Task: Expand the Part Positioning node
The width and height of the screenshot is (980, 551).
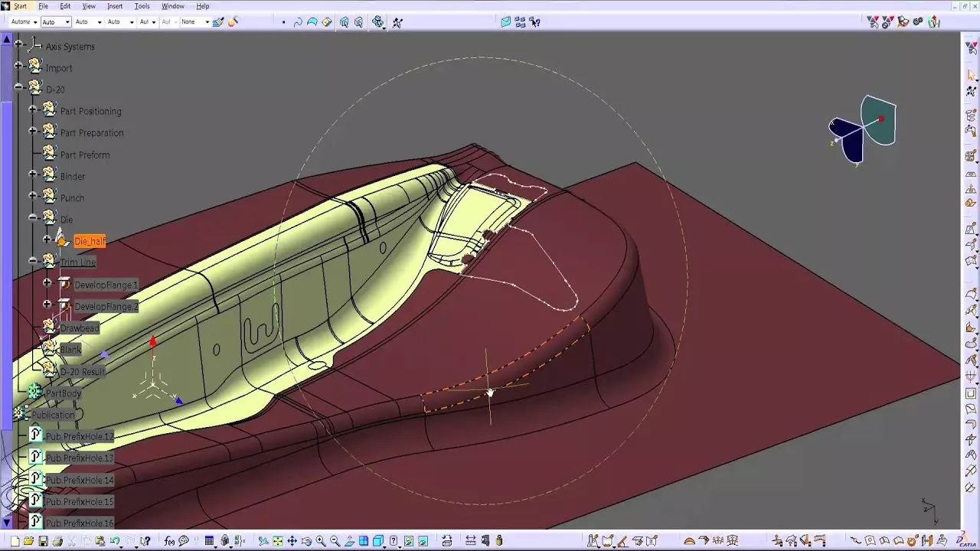Action: point(33,109)
